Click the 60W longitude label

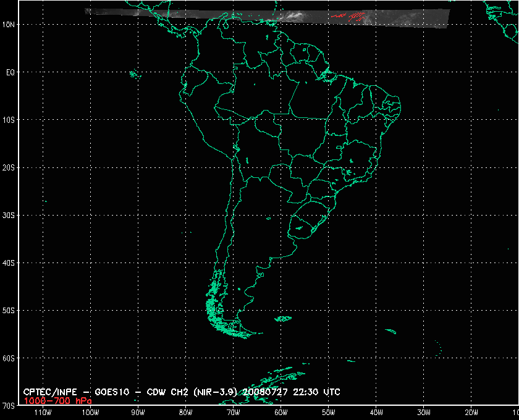point(281,412)
